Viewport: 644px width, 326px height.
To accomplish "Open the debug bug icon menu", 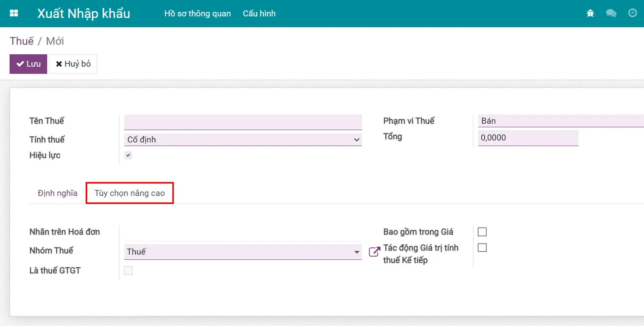I will coord(590,13).
